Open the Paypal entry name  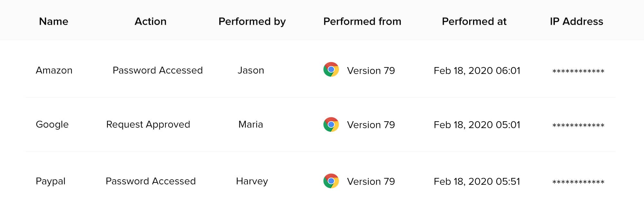(51, 181)
